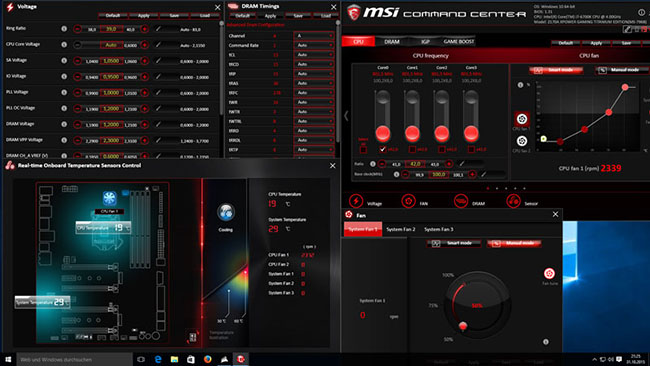650x366 pixels.
Task: Click the Cooling icon
Action: coord(226,212)
